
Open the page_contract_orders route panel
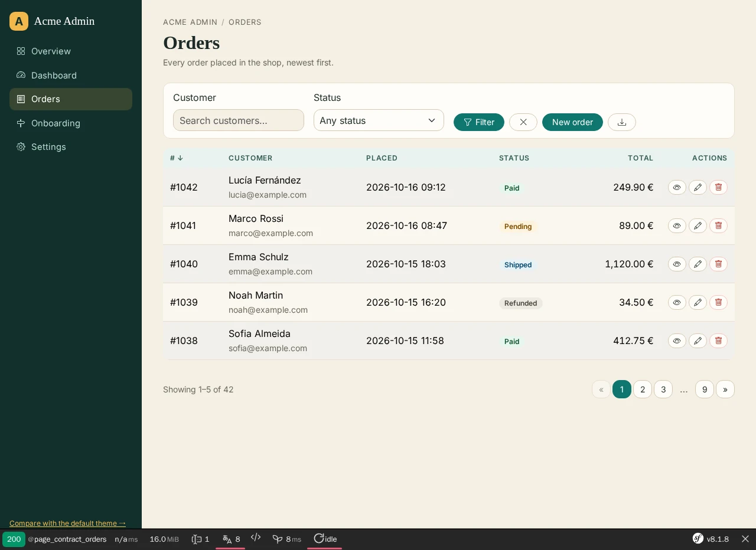67,539
